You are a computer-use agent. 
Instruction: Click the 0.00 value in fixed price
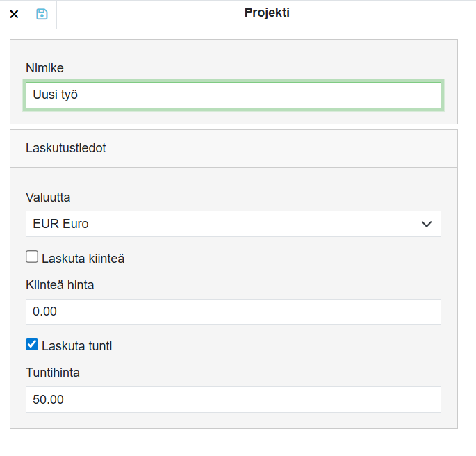point(44,311)
